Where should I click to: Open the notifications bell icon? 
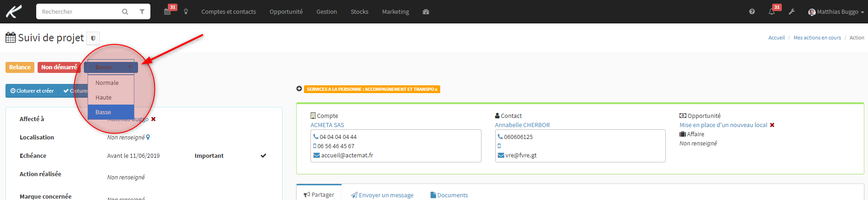click(772, 11)
